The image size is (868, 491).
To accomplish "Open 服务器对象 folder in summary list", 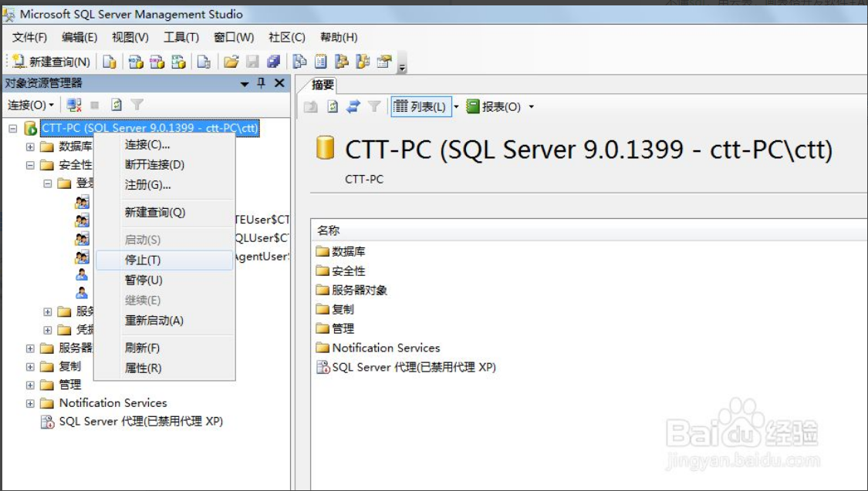I will (352, 291).
